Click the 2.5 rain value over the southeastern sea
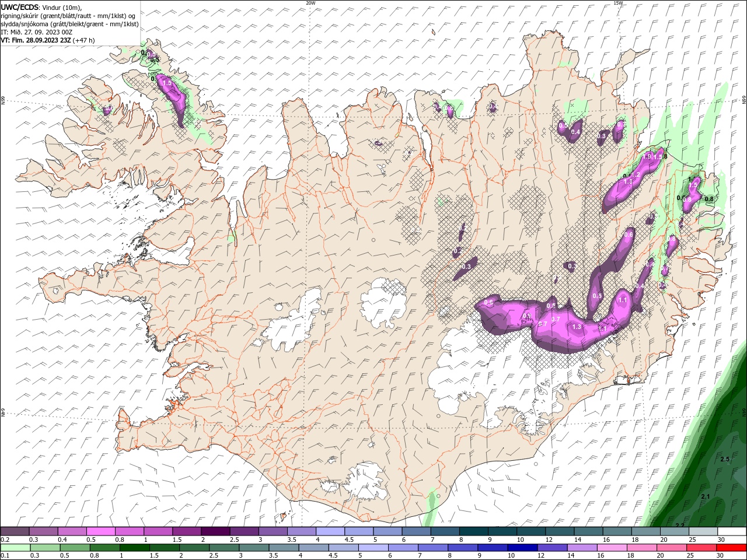This screenshot has height=560, width=747. pyautogui.click(x=725, y=460)
